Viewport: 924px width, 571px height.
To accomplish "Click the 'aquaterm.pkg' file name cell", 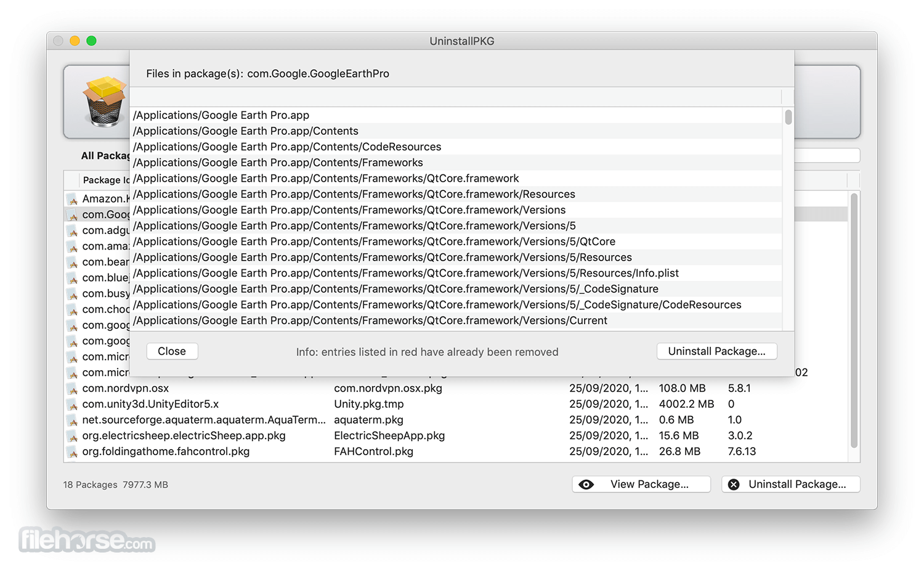I will (x=368, y=420).
